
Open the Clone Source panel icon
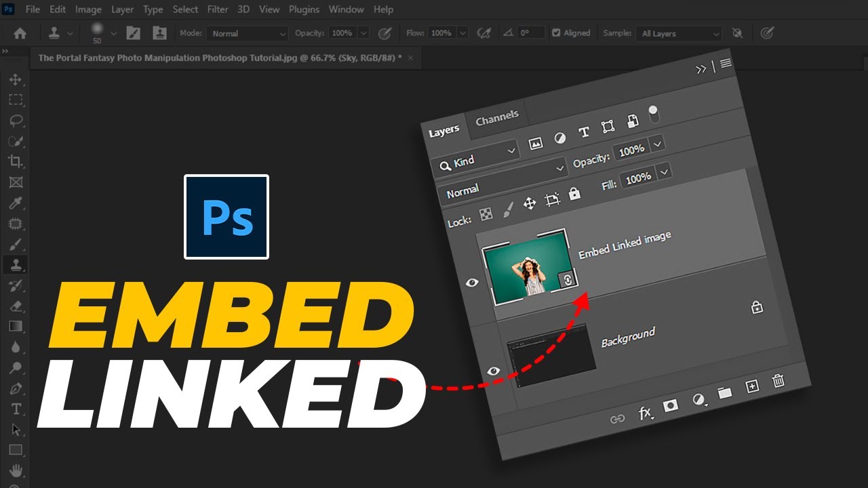[x=159, y=33]
